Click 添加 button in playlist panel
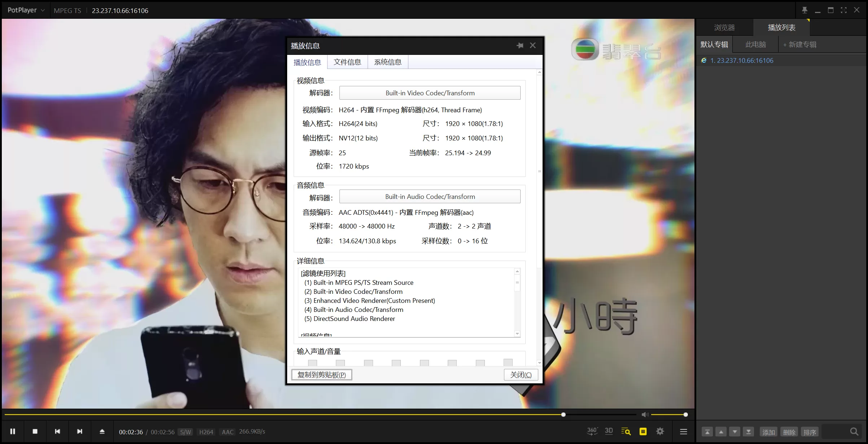Screen dimensions: 868x444 click(x=768, y=432)
